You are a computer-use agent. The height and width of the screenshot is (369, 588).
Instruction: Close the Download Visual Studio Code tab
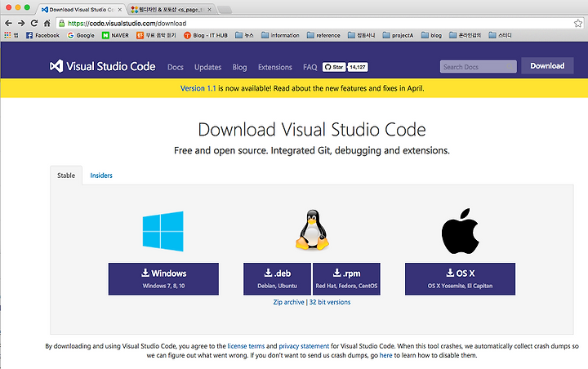pos(119,10)
